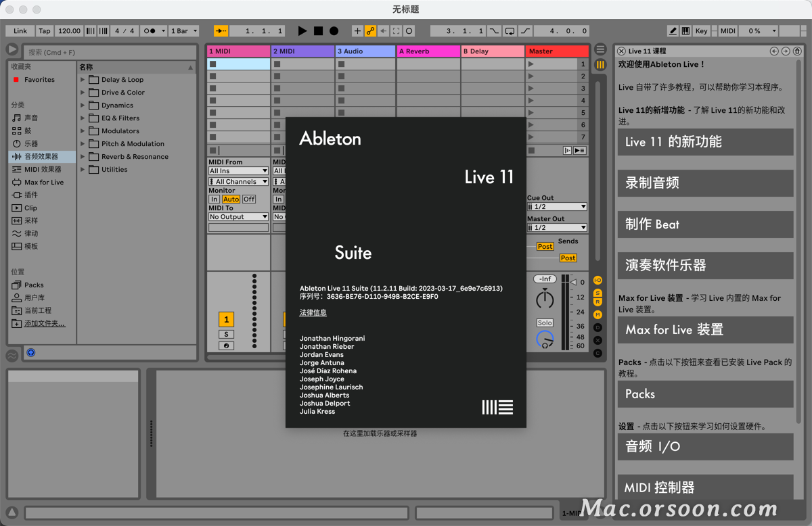Toggle the Automation Arm icon
812x526 pixels.
[x=370, y=31]
